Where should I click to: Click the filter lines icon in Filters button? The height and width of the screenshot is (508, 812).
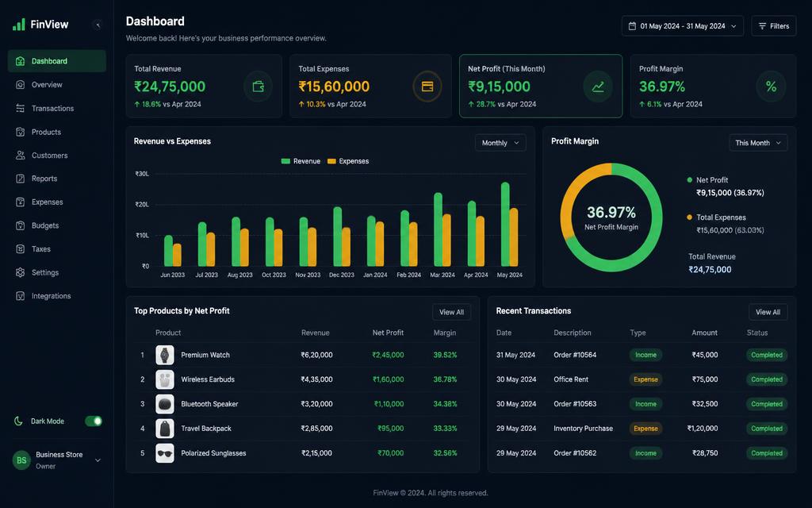(x=762, y=26)
